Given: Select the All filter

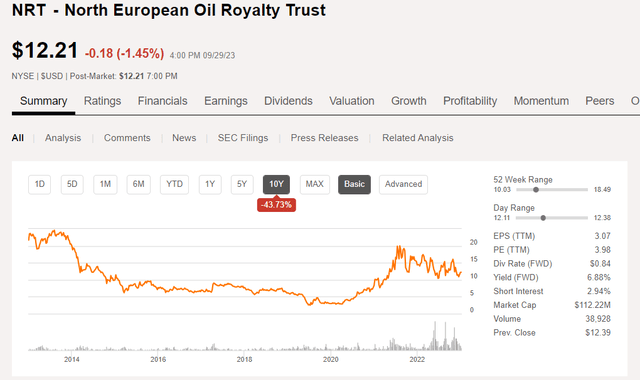Looking at the screenshot, I should 18,138.
